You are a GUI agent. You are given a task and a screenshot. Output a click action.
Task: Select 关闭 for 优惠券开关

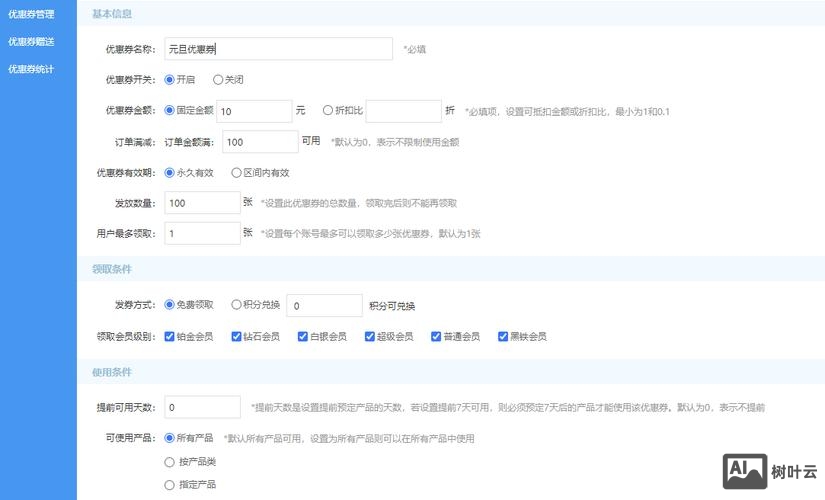(218, 79)
